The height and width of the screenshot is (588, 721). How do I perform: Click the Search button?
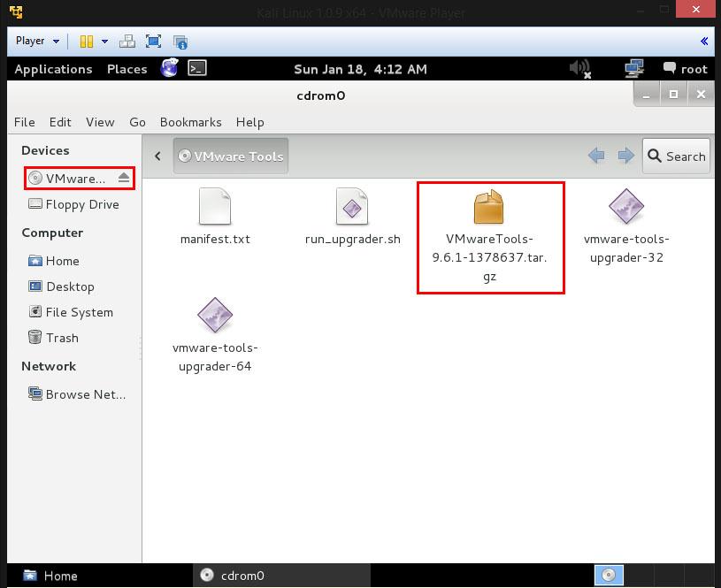[676, 157]
